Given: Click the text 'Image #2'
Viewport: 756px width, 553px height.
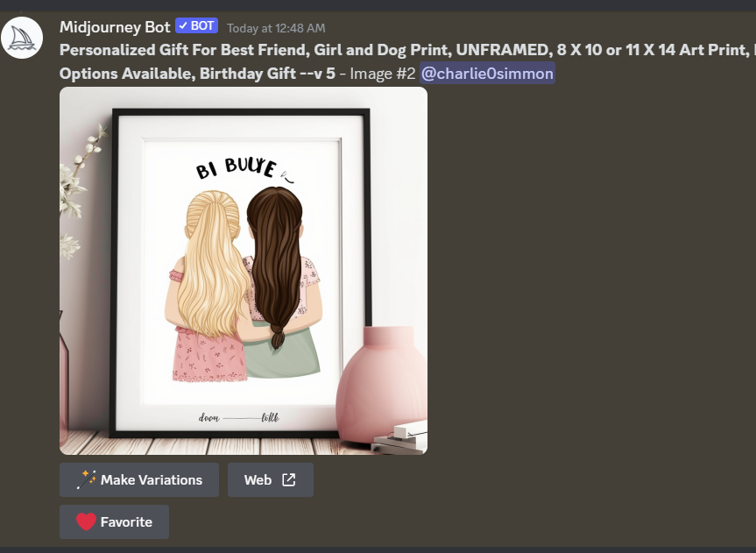Looking at the screenshot, I should (x=382, y=74).
